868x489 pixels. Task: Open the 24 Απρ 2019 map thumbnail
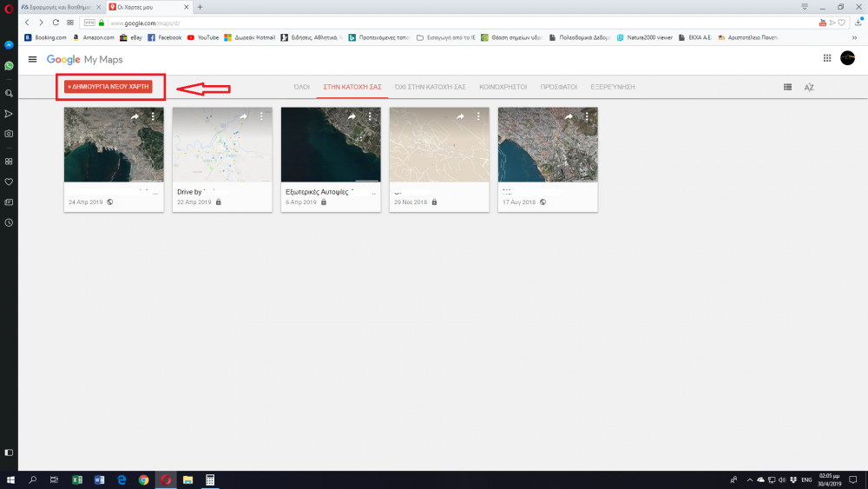coord(114,145)
